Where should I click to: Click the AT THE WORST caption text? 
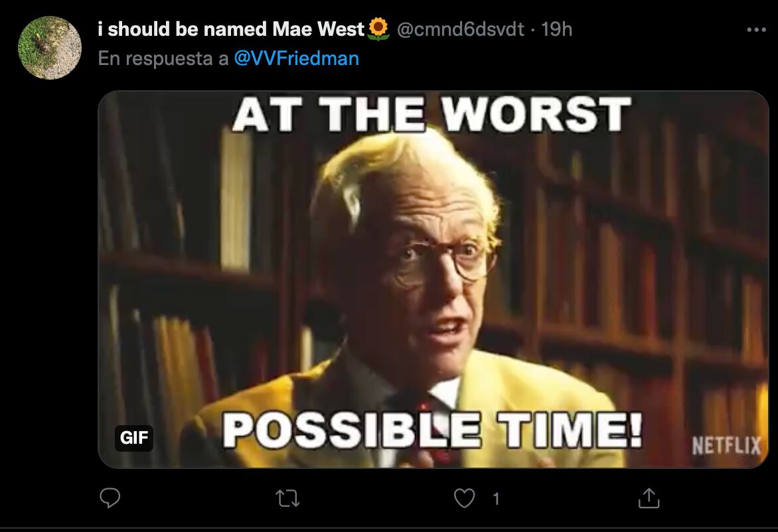pos(431,114)
